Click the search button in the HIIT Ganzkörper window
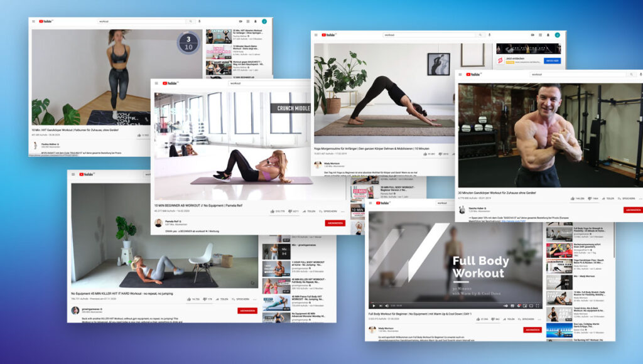 pos(191,21)
